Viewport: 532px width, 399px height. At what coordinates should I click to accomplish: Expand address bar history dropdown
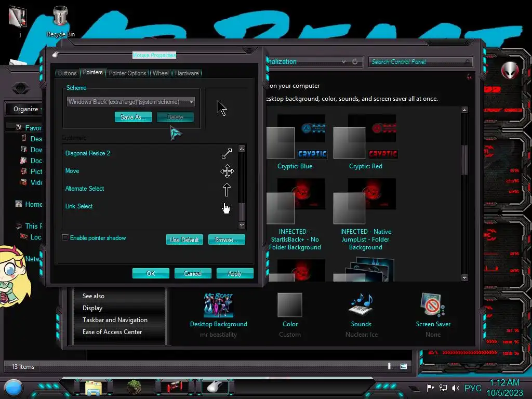(344, 62)
